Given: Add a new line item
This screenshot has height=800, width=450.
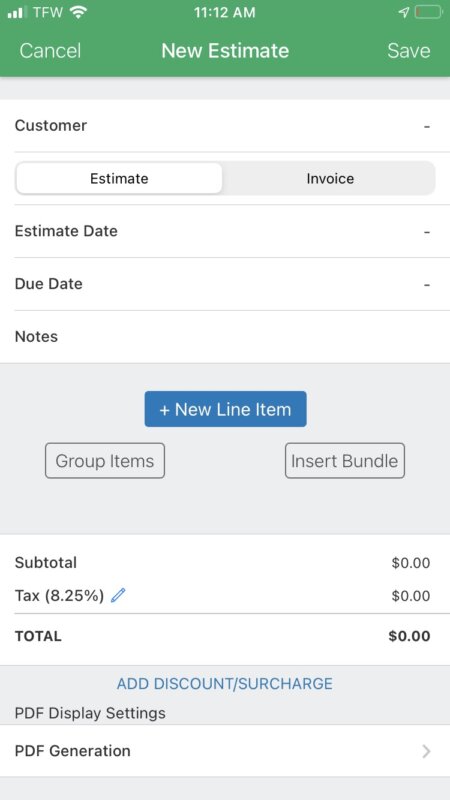Looking at the screenshot, I should pos(226,409).
